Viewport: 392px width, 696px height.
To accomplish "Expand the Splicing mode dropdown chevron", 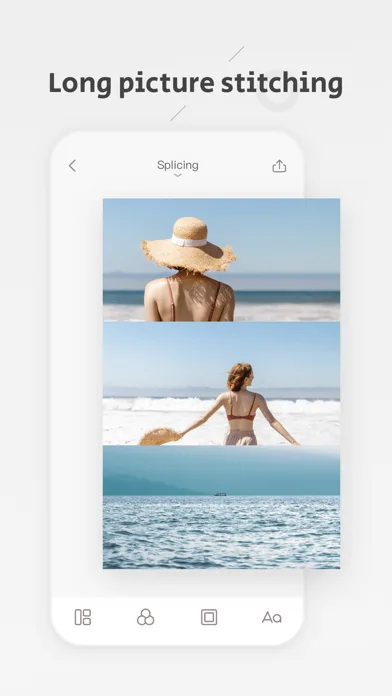I will pyautogui.click(x=178, y=176).
